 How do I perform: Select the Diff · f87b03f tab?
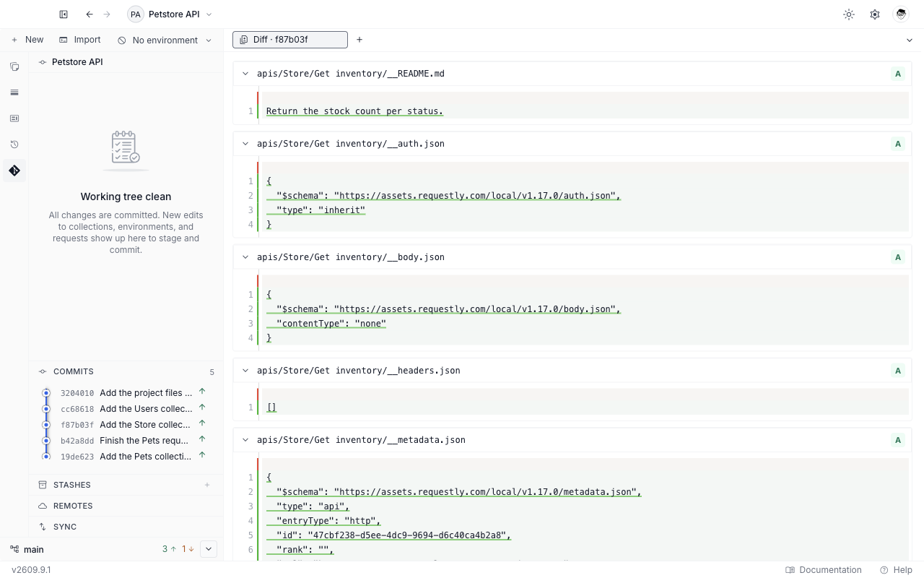289,40
